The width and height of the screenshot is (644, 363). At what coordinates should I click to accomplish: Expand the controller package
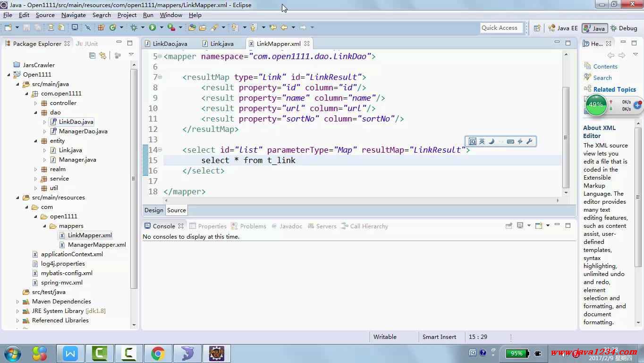pyautogui.click(x=36, y=103)
